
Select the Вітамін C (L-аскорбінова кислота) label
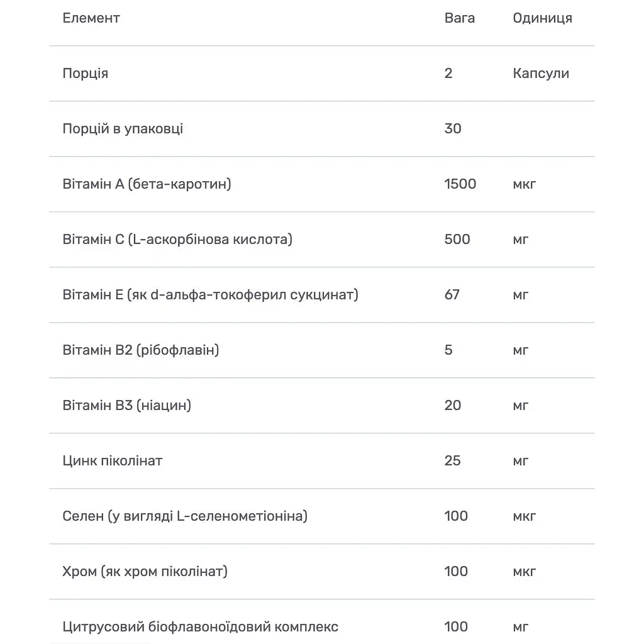pos(177,240)
